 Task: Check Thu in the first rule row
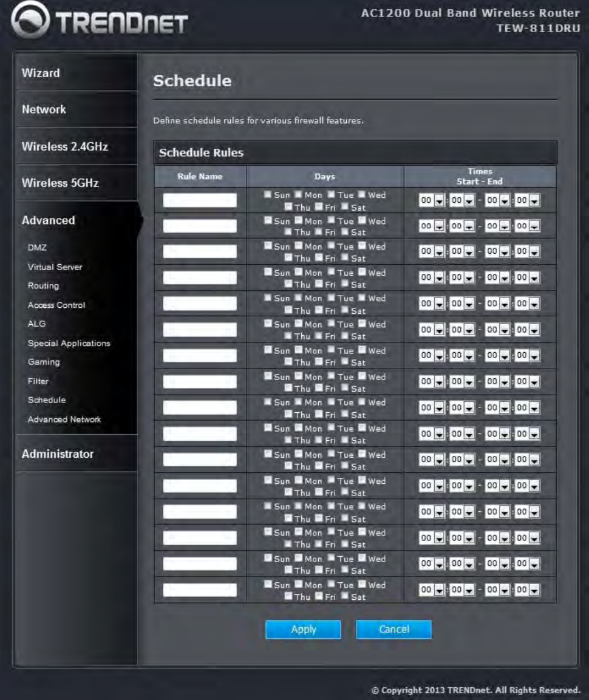(288, 206)
